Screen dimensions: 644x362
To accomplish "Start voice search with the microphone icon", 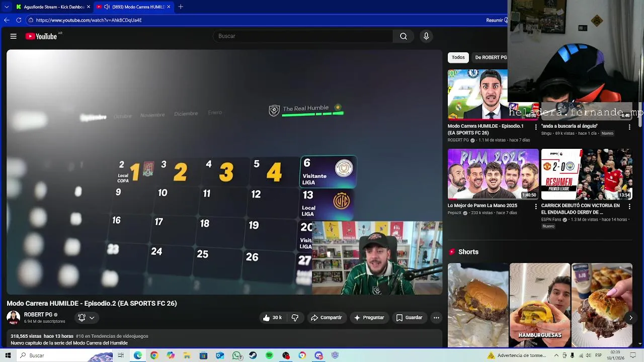I will point(426,36).
